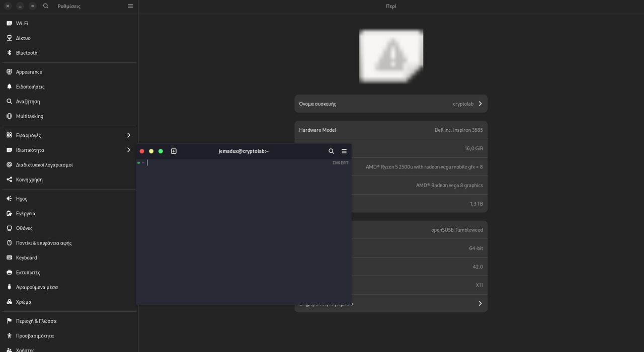Click the 42.0 GNOME version value
Image resolution: width=644 pixels, height=352 pixels.
click(x=478, y=267)
